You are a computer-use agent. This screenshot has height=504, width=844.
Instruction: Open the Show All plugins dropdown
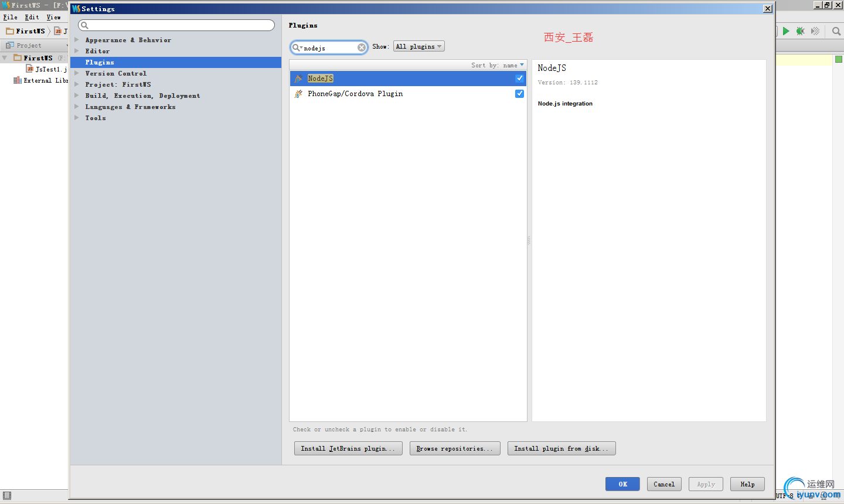[419, 46]
